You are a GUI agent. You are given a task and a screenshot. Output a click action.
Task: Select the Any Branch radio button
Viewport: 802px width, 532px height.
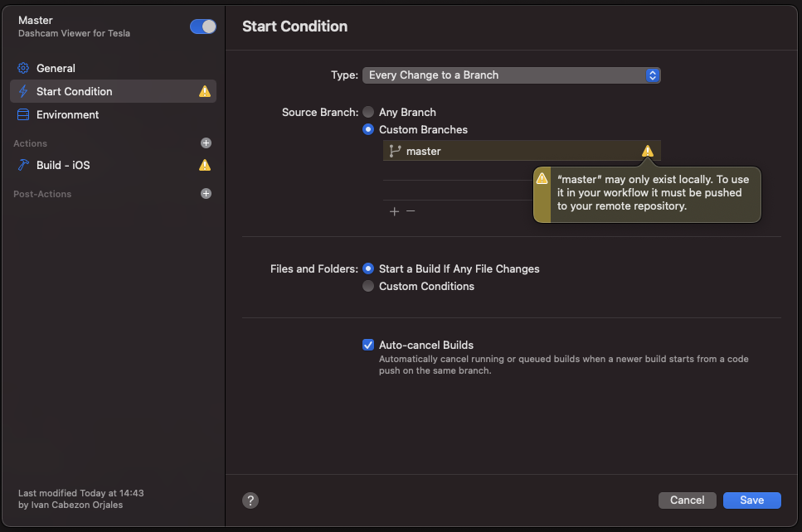[368, 112]
